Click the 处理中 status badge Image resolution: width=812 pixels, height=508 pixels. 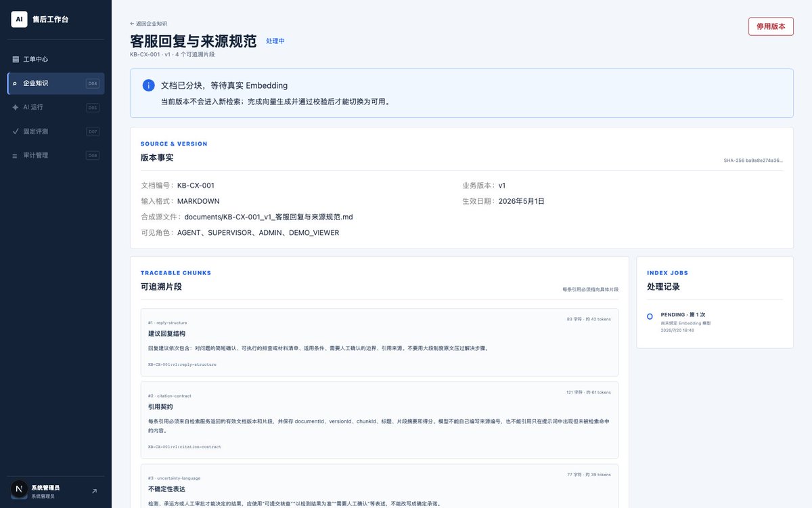point(275,41)
